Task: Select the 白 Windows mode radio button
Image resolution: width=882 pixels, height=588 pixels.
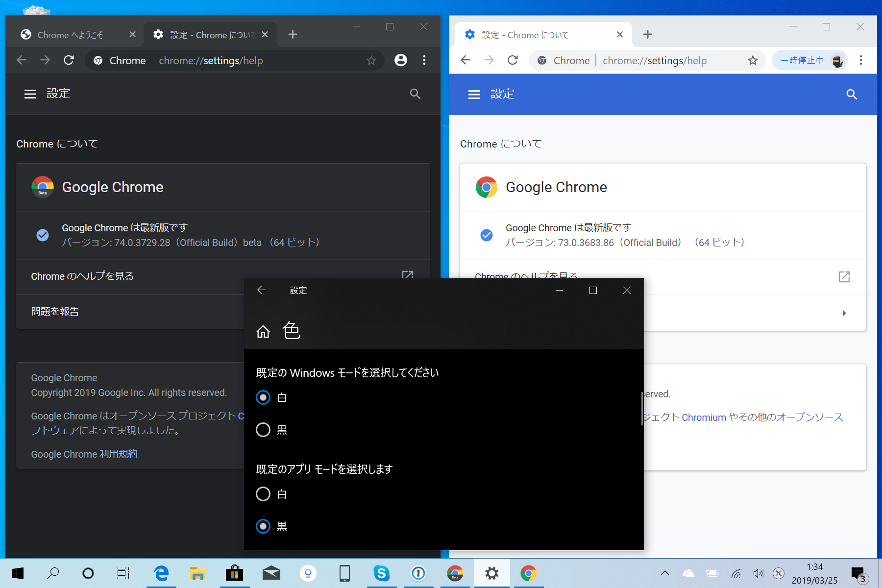Action: (263, 397)
